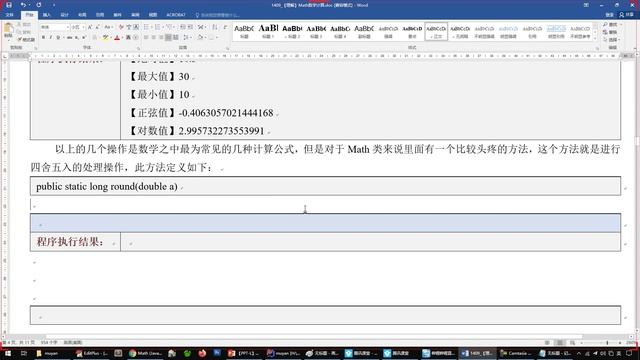The image size is (640, 360).
Task: Toggle Subscript formatting
Action: 76,38
